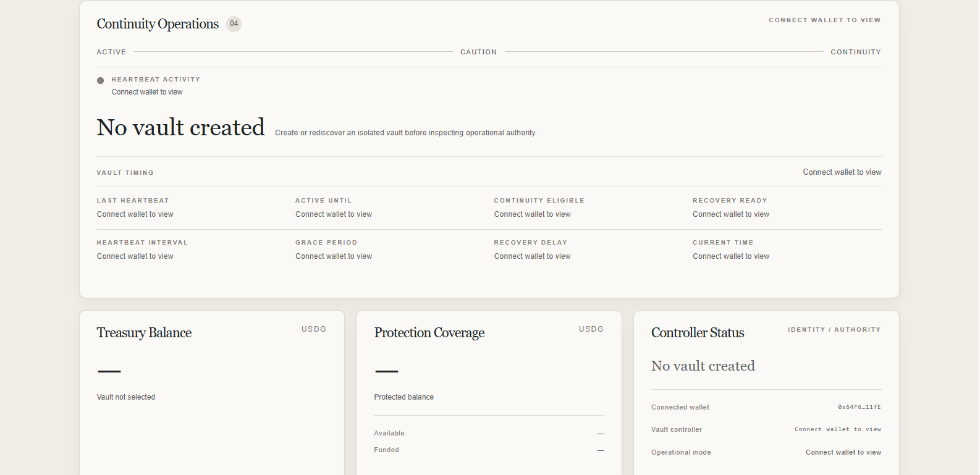Click Connect wallet to view in Vault Timing row
Viewport: 980px width, 475px height.
(x=842, y=172)
